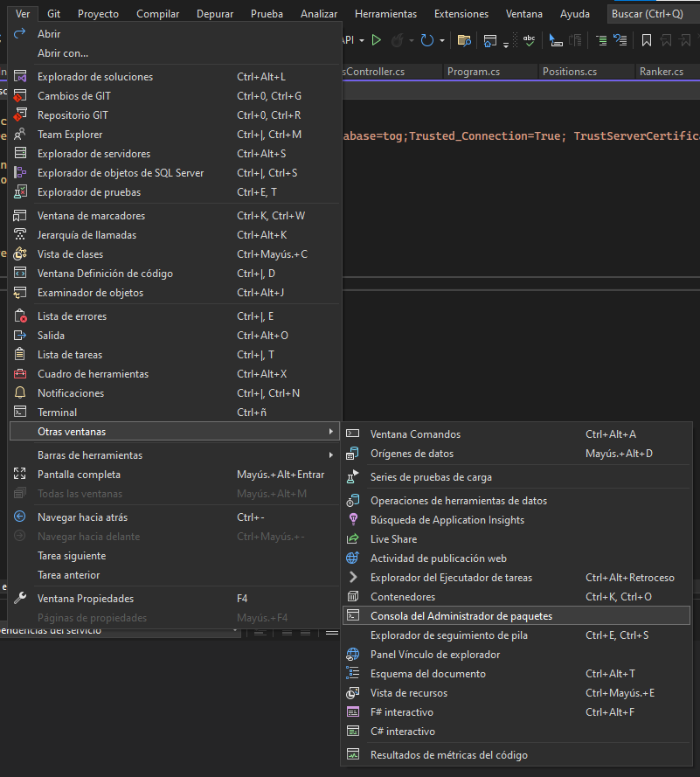Click the Pantalla completa icon

click(20, 474)
